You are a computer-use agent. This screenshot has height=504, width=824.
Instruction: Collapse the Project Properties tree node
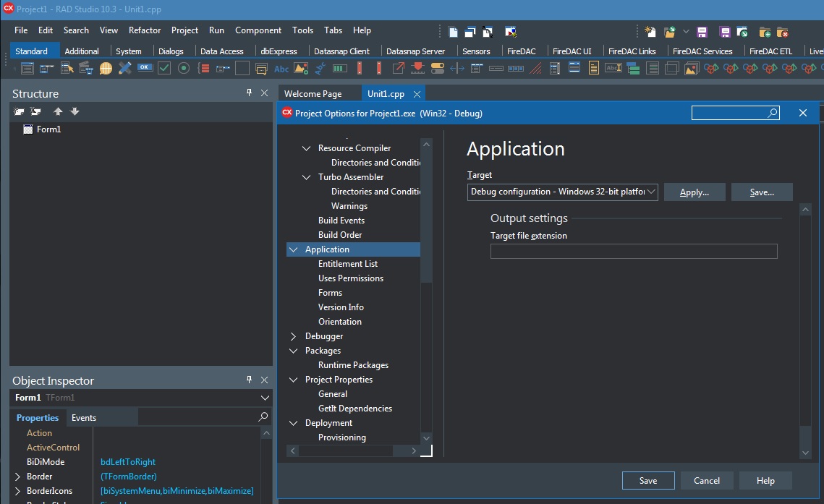293,380
